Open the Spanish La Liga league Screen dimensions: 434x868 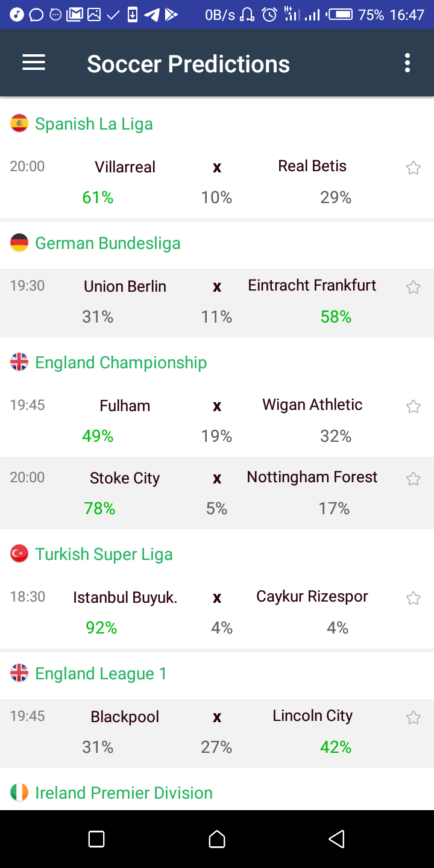point(94,124)
